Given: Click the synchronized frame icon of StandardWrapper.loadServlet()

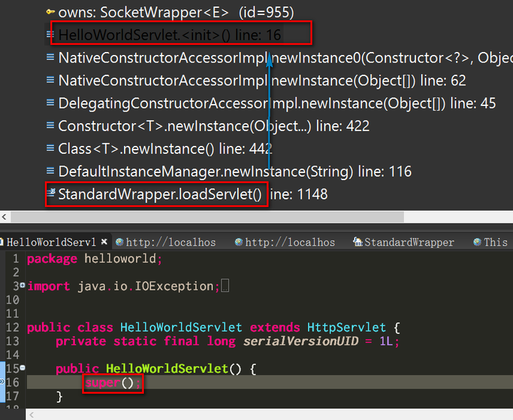Looking at the screenshot, I should pos(51,193).
